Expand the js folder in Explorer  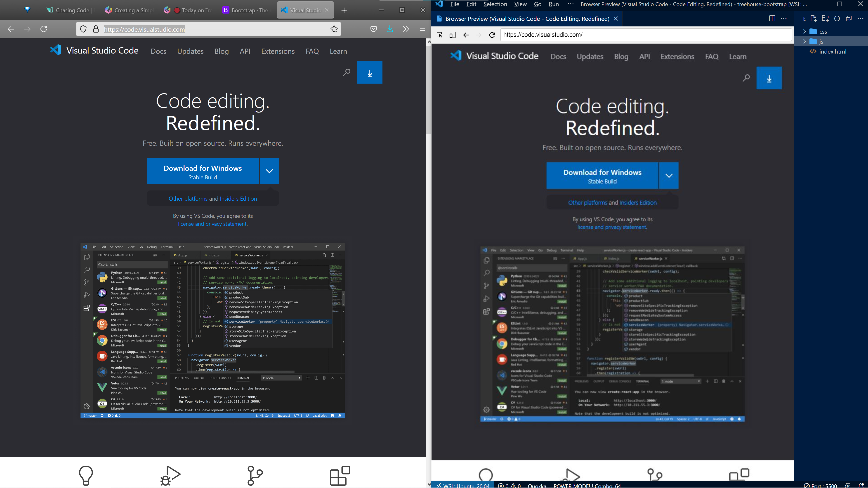click(x=805, y=41)
